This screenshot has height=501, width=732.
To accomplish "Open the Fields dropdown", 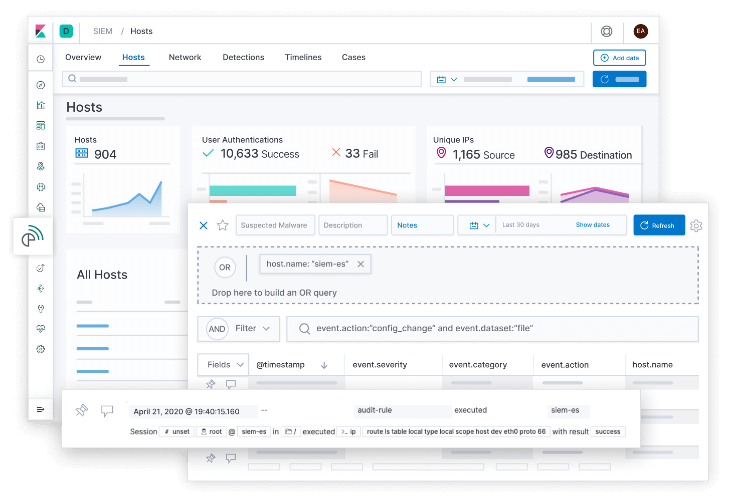I will click(222, 365).
